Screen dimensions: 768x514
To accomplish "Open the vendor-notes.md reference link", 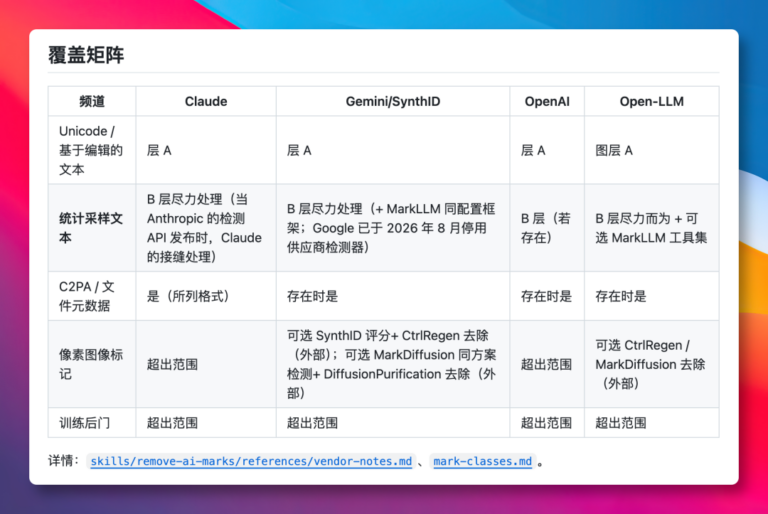I will (251, 461).
